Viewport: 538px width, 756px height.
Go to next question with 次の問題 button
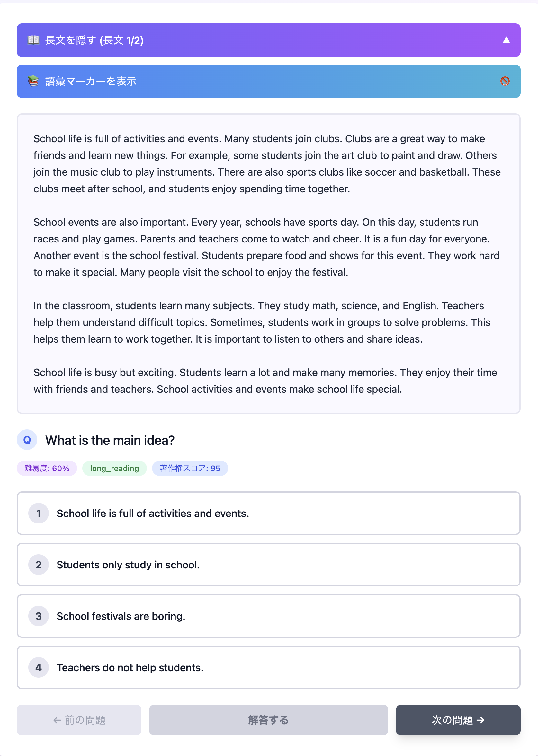(458, 720)
